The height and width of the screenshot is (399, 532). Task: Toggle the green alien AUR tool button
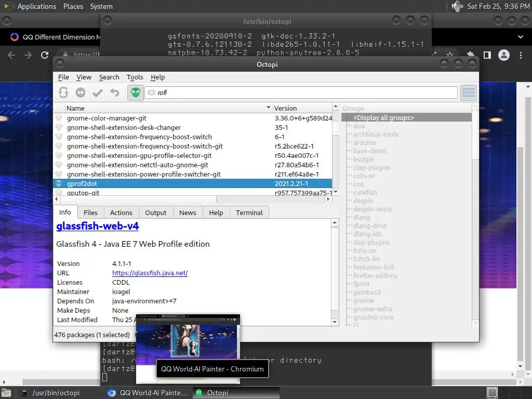[x=136, y=92]
